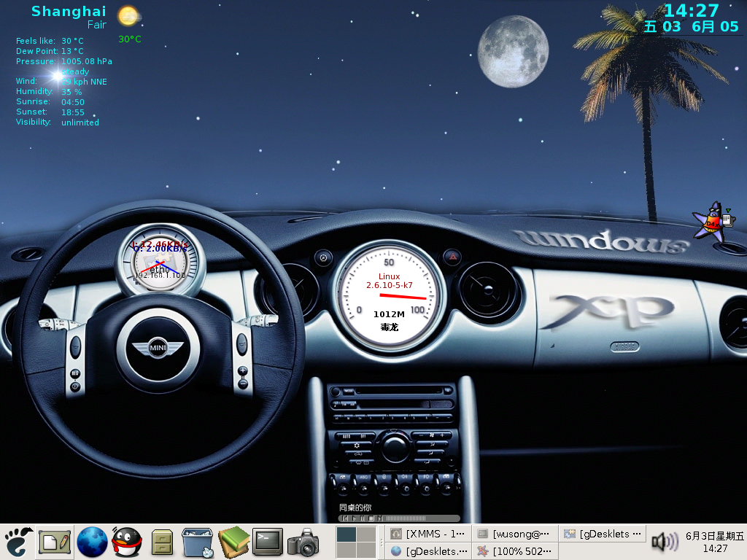Launch the text editor from the panel
747x560 pixels.
tap(55, 542)
